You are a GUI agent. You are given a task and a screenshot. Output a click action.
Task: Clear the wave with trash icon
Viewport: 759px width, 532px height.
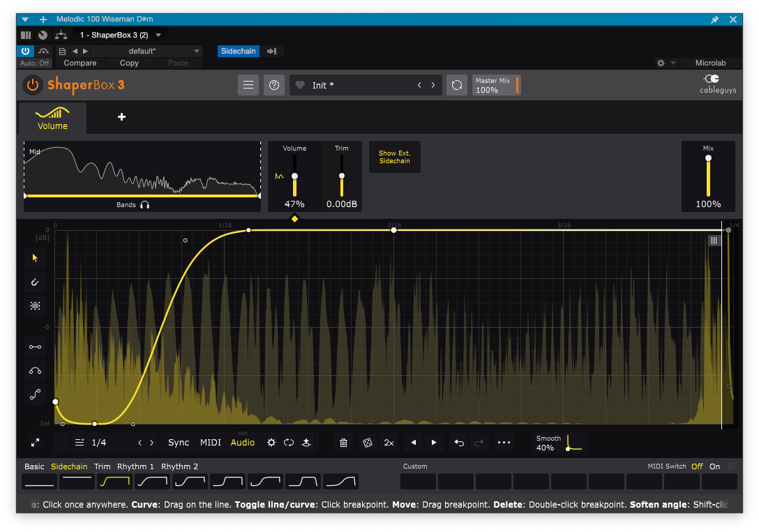click(x=343, y=443)
